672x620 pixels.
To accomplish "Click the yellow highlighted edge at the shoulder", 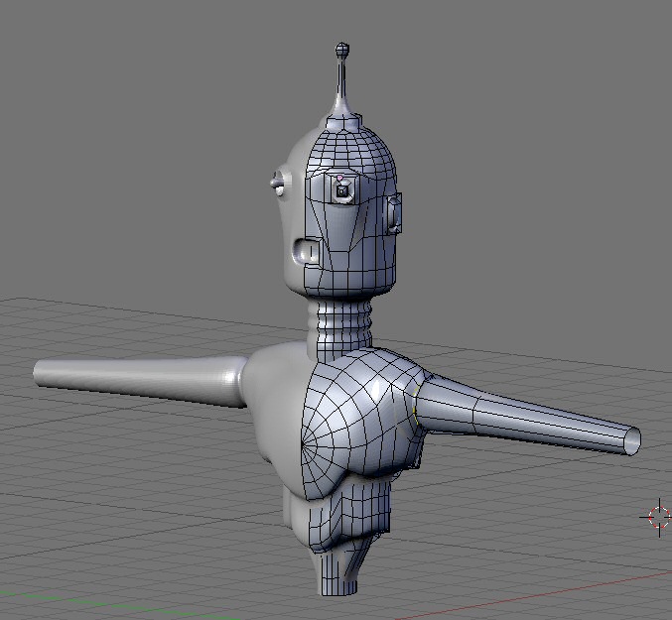I will point(415,404).
